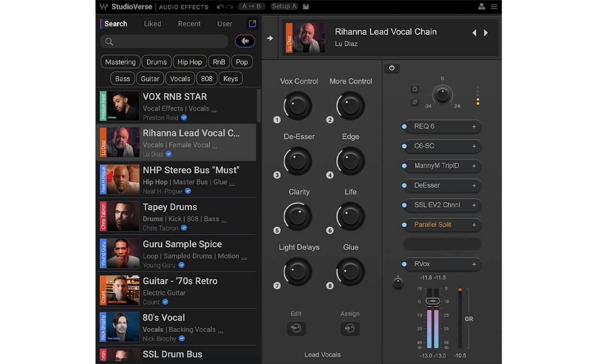Open the hamburger menu icon
597x364 pixels.
[494, 7]
